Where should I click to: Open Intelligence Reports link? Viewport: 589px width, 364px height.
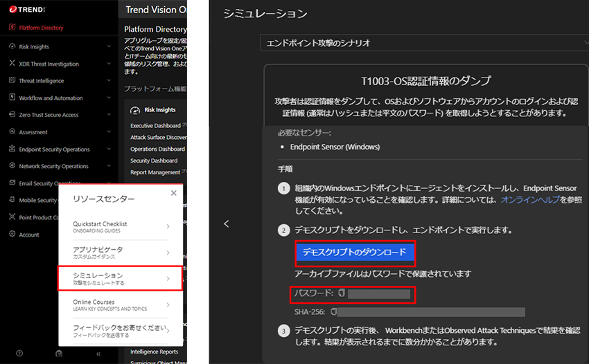(x=155, y=352)
